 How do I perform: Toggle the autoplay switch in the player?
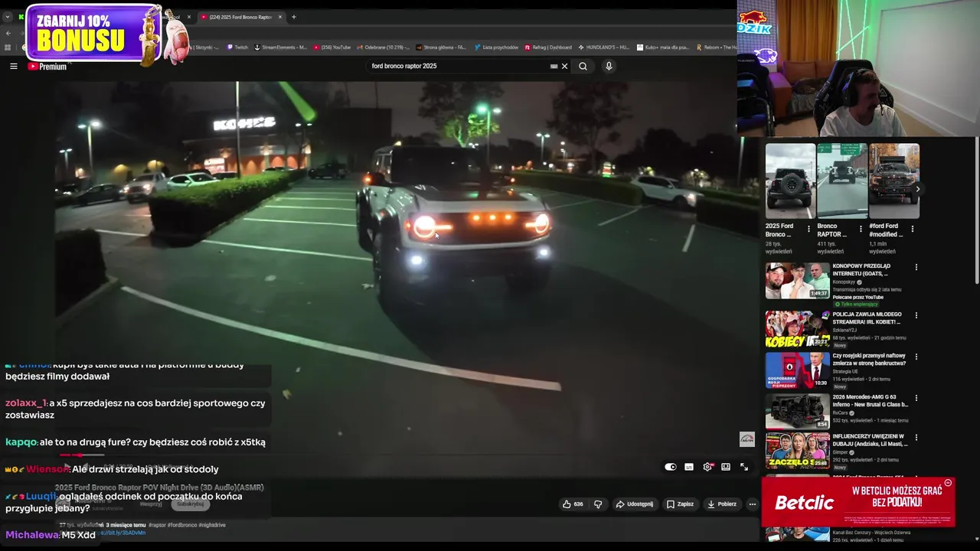point(671,467)
